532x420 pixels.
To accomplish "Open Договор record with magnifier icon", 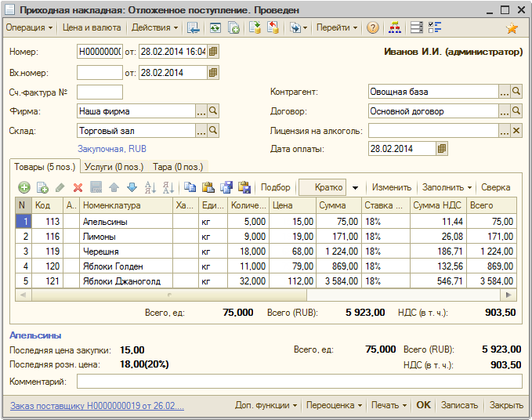I will (x=516, y=111).
